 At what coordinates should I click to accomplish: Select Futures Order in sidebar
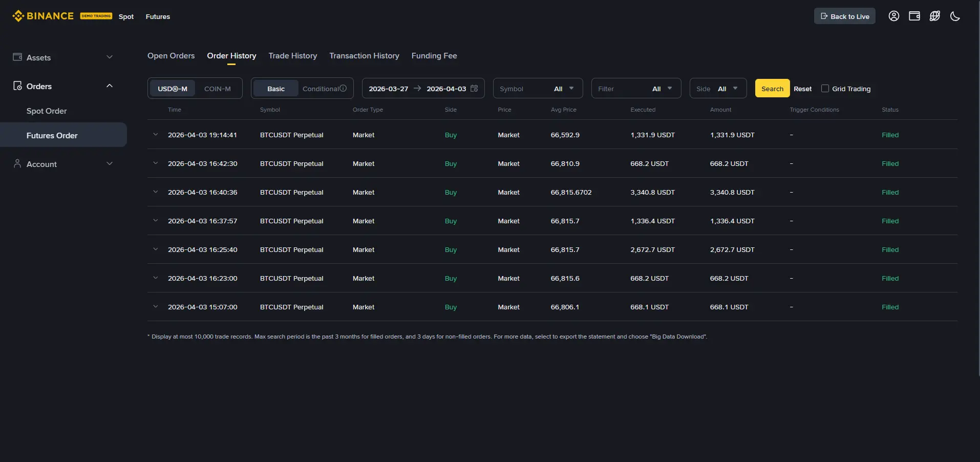pyautogui.click(x=63, y=135)
